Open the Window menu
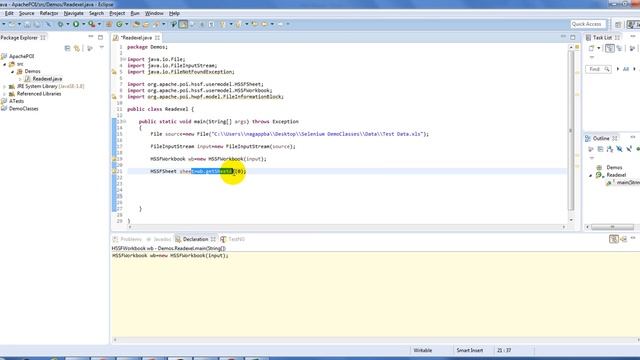 pos(154,13)
